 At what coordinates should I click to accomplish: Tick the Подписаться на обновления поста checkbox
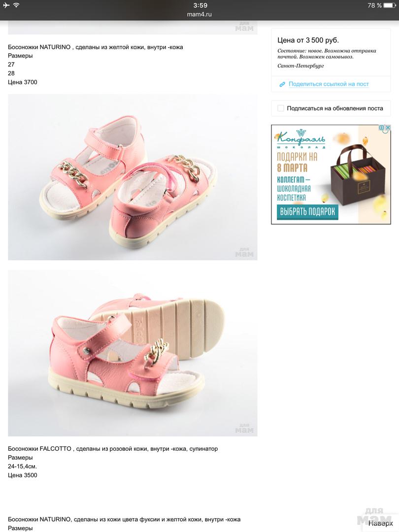(281, 108)
